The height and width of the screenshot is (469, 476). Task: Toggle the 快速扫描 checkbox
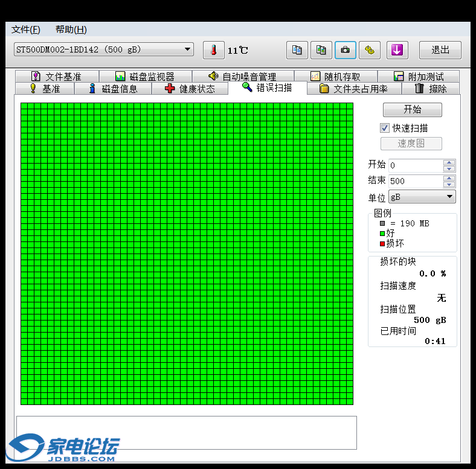[x=385, y=128]
